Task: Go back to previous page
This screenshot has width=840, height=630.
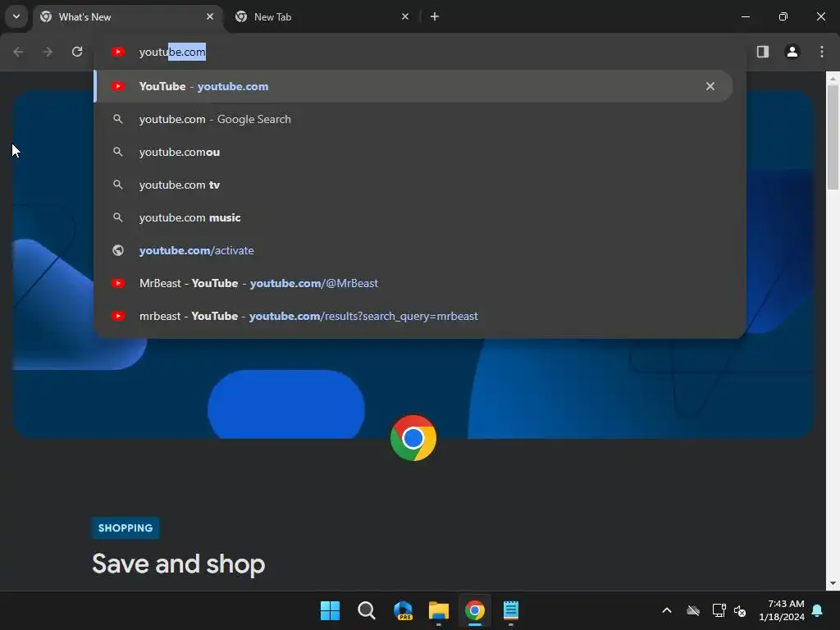Action: coord(18,52)
